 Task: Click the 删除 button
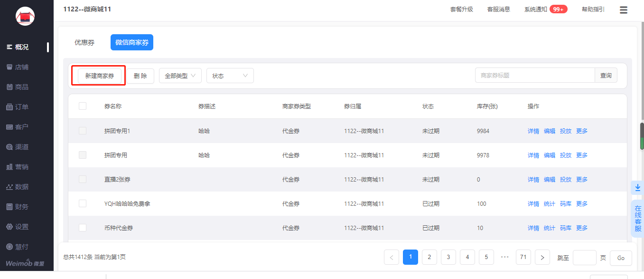140,76
